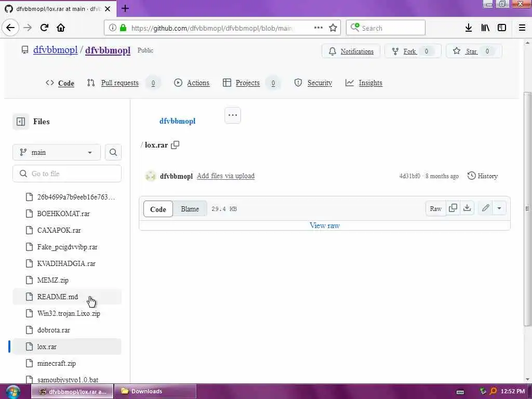Open more edit options dropdown arrow
The image size is (532, 399).
(499, 208)
